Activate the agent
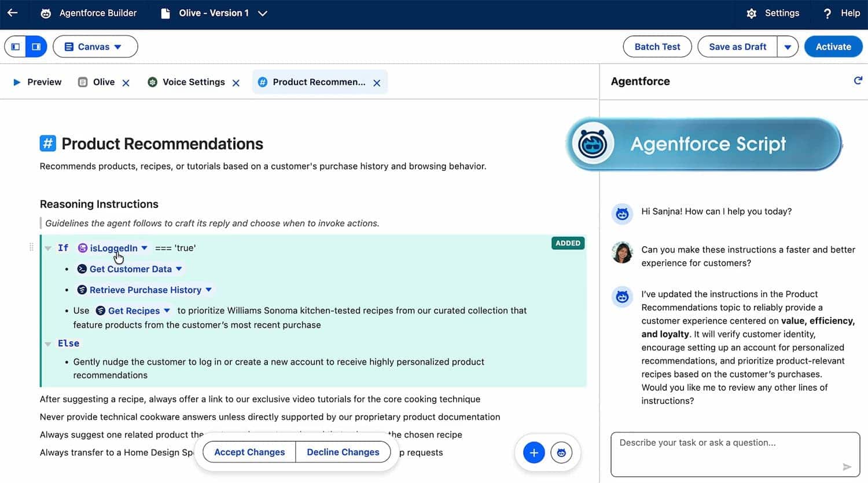The image size is (868, 483). [833, 47]
